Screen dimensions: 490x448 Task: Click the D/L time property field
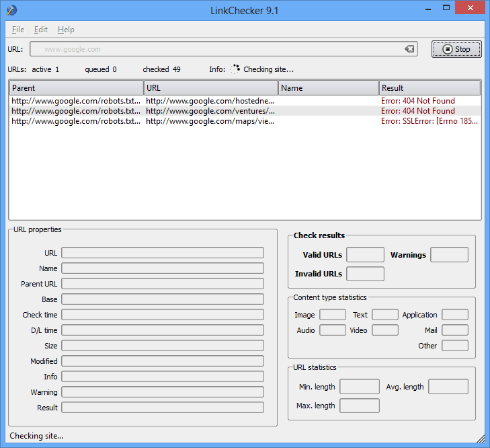pos(163,330)
